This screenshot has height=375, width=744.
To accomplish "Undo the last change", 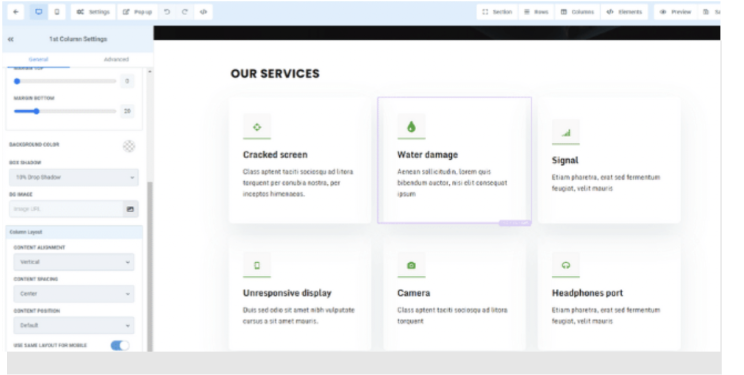I will pos(167,12).
